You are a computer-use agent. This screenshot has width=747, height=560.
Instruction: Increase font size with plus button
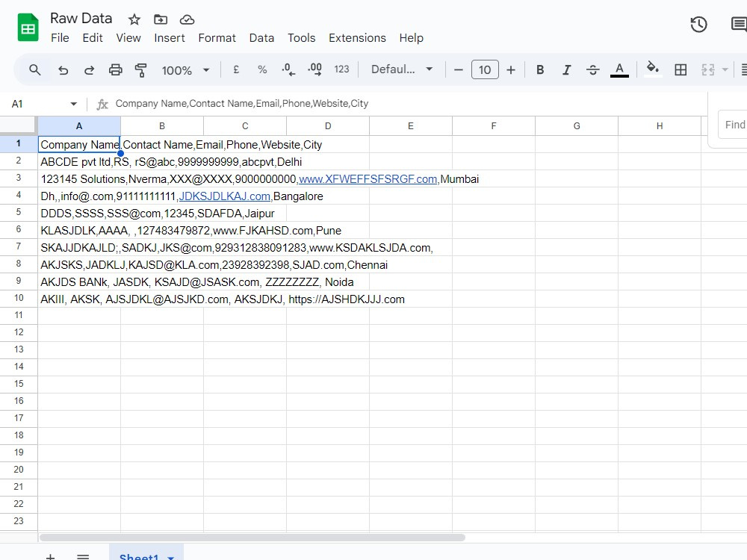pyautogui.click(x=511, y=70)
